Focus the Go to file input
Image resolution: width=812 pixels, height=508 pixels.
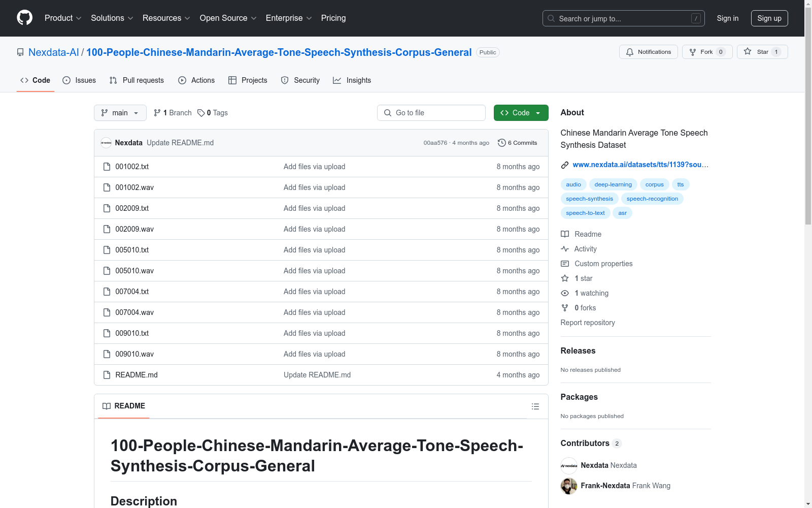(x=431, y=113)
